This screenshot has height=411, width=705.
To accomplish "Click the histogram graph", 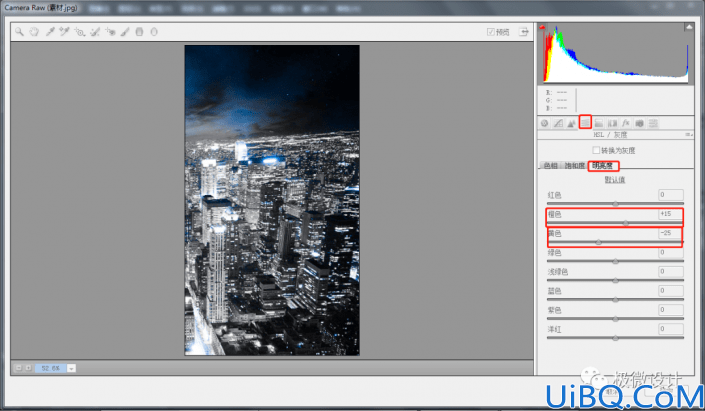I will [x=616, y=54].
